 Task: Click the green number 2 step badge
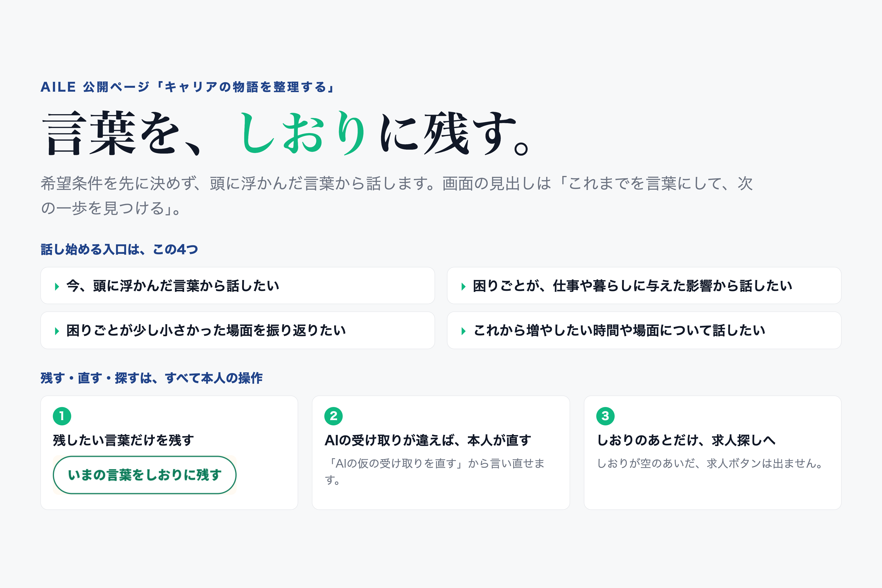click(x=333, y=416)
